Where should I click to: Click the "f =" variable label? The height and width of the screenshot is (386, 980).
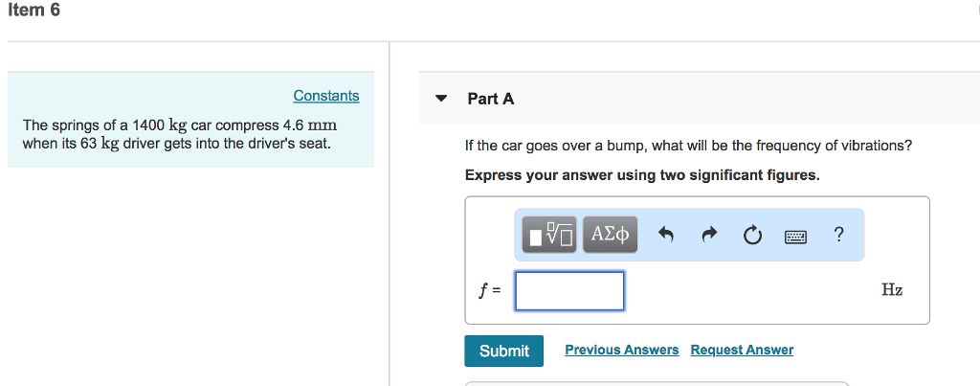click(x=490, y=290)
